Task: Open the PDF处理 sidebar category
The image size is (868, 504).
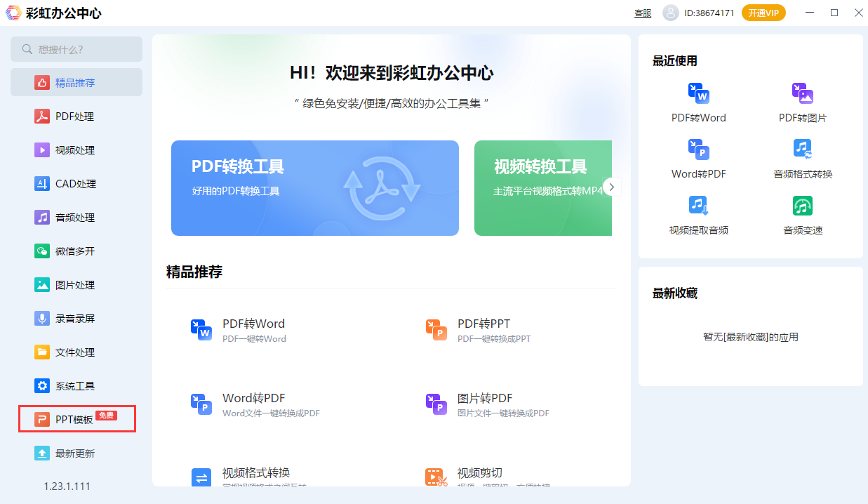Action: click(76, 117)
